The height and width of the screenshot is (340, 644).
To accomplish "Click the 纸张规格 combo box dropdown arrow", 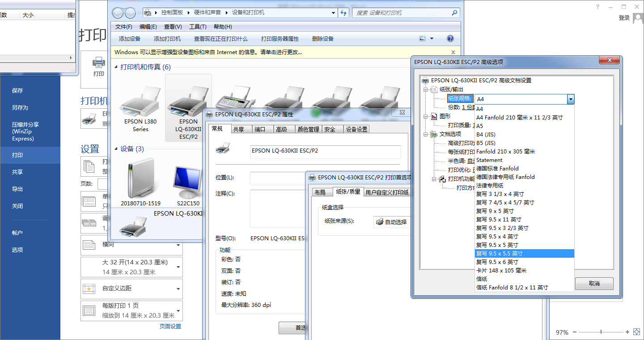I will point(571,99).
